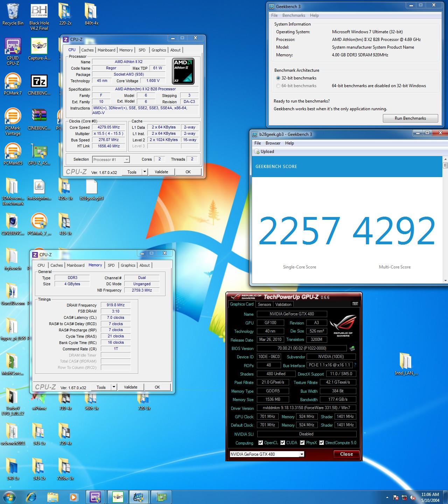Click volume icon in system tray
Screen dimensions: 448x504
point(413,497)
